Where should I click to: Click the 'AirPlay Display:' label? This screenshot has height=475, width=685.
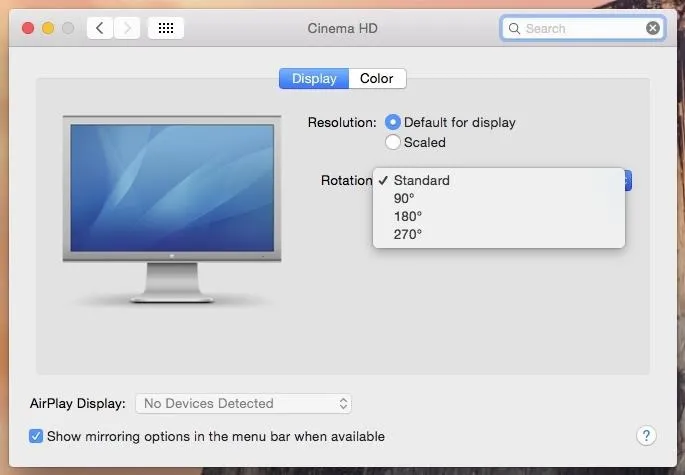coord(78,403)
